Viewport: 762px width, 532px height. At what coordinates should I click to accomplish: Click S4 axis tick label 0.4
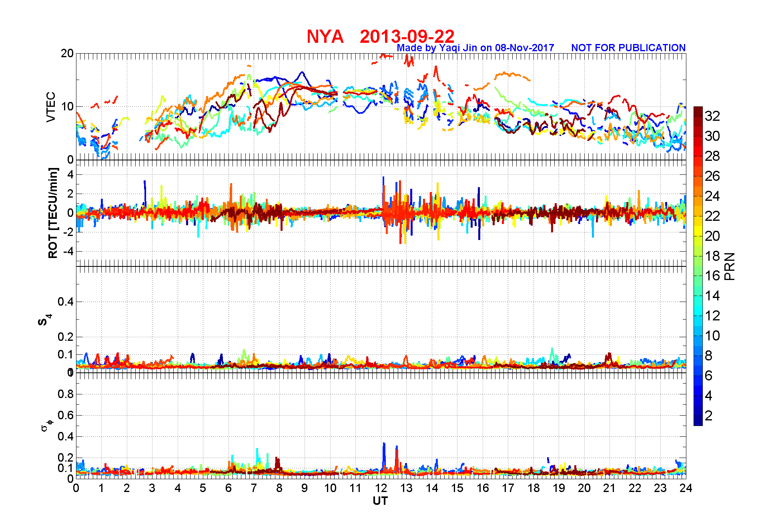point(66,302)
